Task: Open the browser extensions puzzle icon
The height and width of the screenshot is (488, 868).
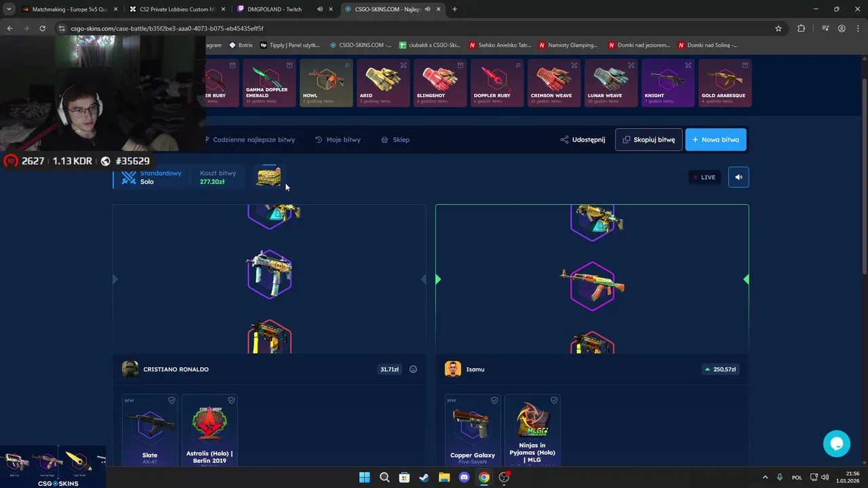Action: [802, 28]
